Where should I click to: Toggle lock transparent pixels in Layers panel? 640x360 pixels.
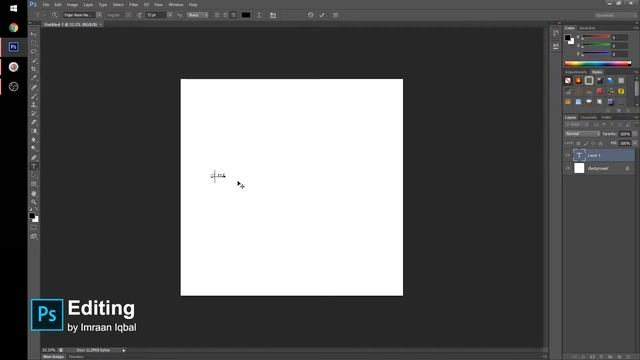pos(578,143)
